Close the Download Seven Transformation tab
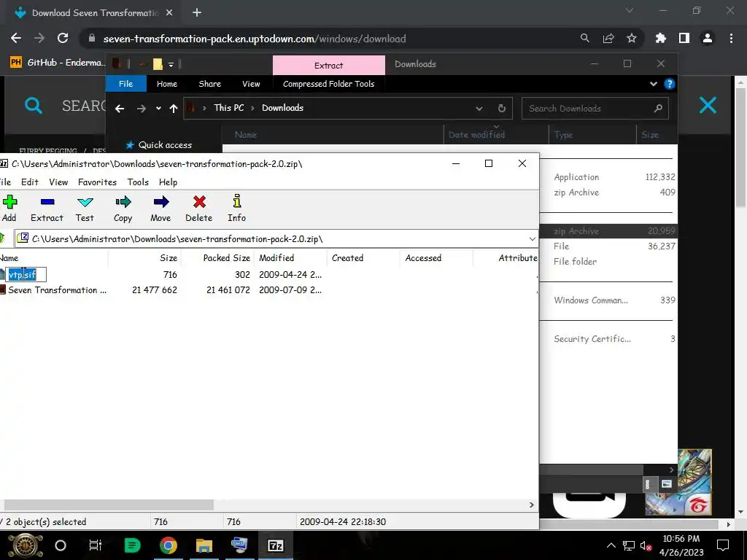This screenshot has width=747, height=560. click(x=169, y=13)
